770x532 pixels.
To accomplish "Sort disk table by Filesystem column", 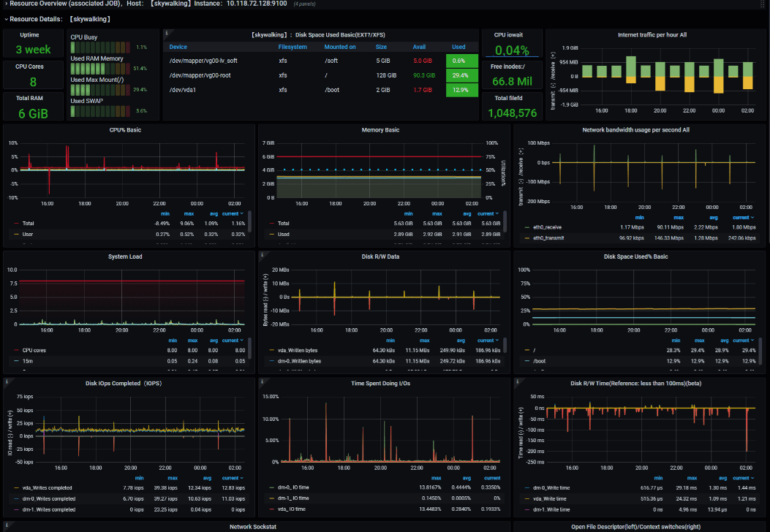I will 292,47.
